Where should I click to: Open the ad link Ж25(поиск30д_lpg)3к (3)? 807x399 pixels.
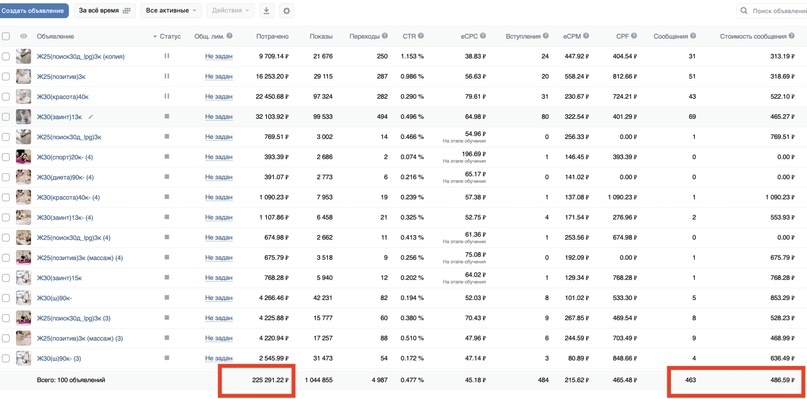(x=73, y=318)
